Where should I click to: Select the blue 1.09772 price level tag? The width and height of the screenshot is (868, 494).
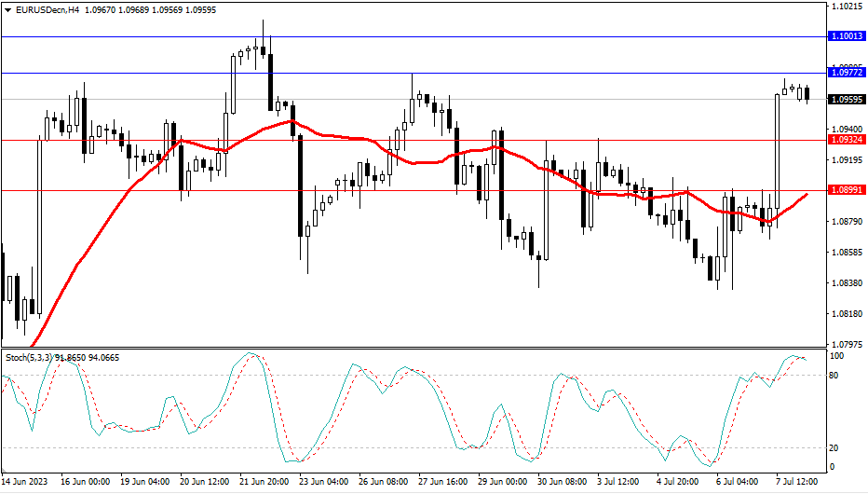click(846, 72)
